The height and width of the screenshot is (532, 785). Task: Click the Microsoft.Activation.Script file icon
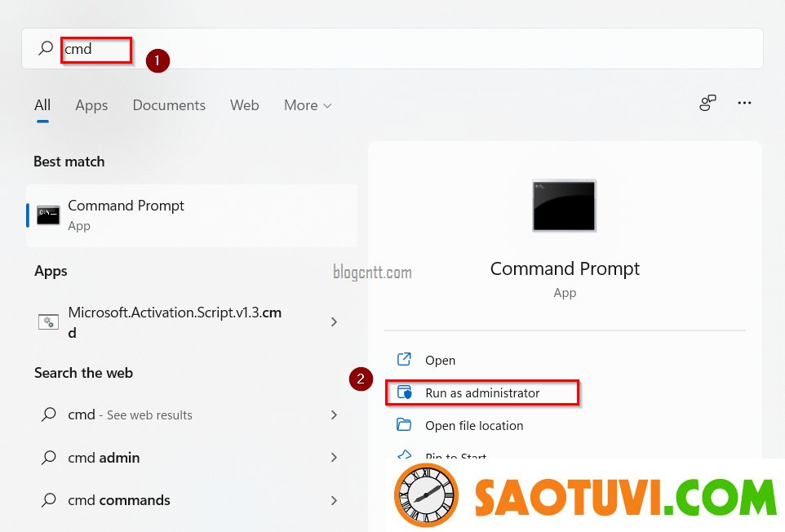tap(49, 321)
